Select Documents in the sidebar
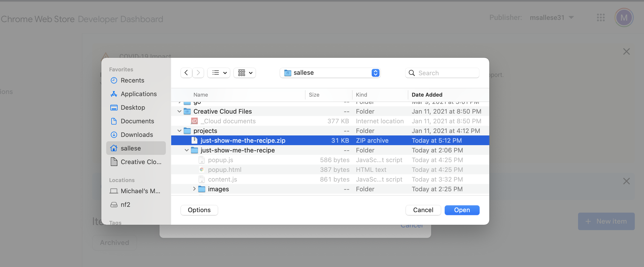 coord(136,121)
